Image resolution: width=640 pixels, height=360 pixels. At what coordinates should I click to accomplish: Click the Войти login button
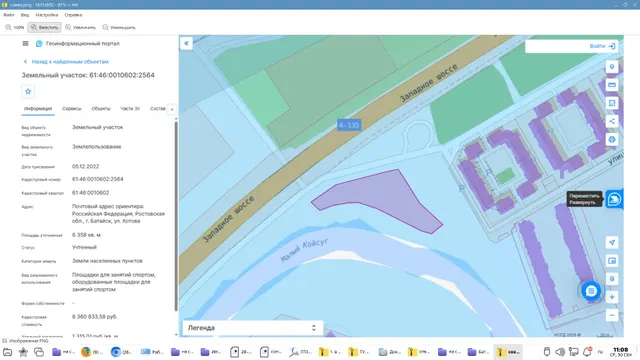[602, 46]
